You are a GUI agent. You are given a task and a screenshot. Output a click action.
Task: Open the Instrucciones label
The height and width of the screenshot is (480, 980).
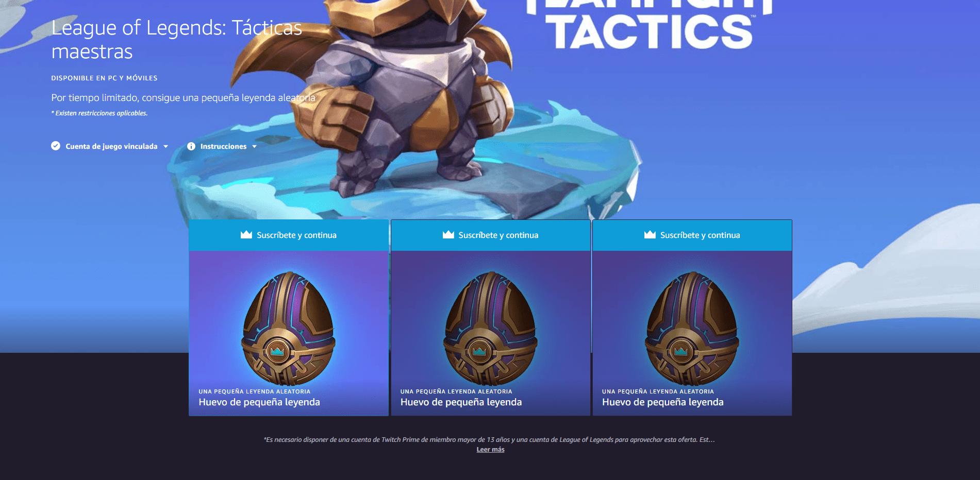pos(223,146)
